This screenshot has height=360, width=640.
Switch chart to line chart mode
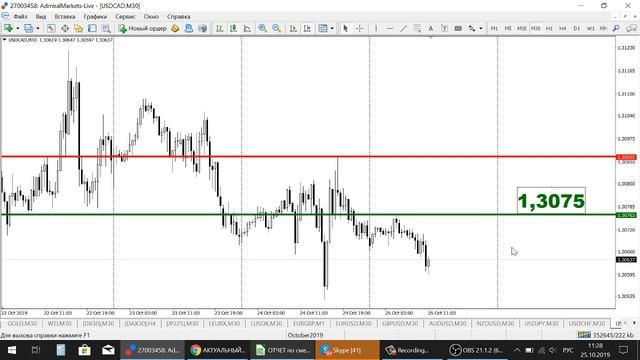(x=247, y=28)
